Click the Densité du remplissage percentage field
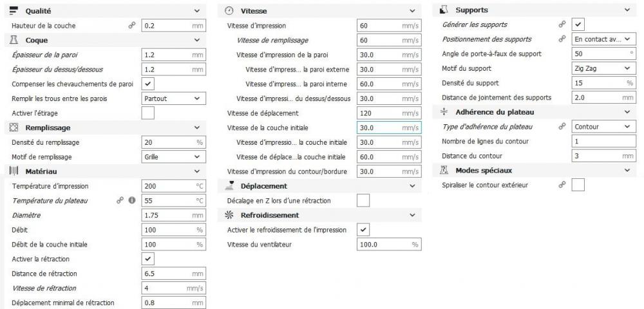Viewport: 644px width, 309px height. point(174,142)
